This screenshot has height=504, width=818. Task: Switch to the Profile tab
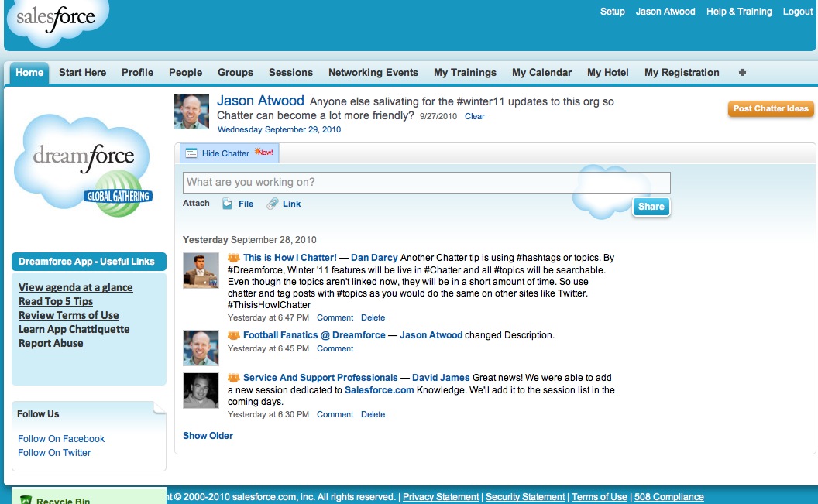138,73
